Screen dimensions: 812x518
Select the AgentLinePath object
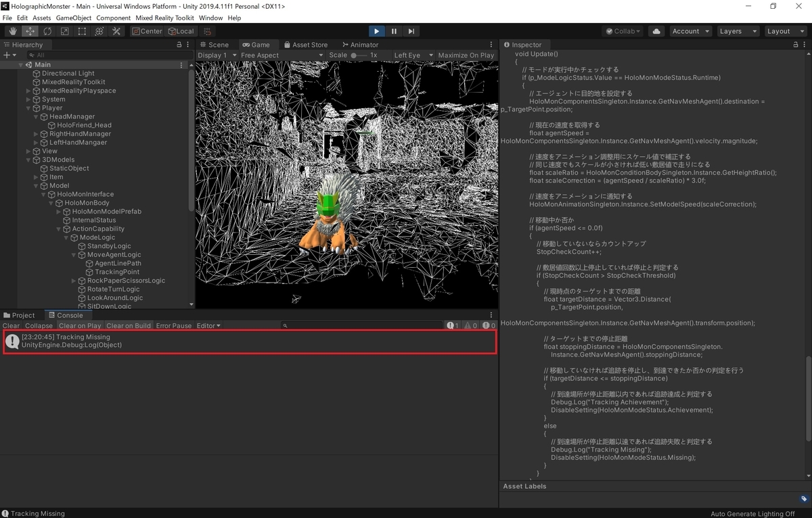118,264
